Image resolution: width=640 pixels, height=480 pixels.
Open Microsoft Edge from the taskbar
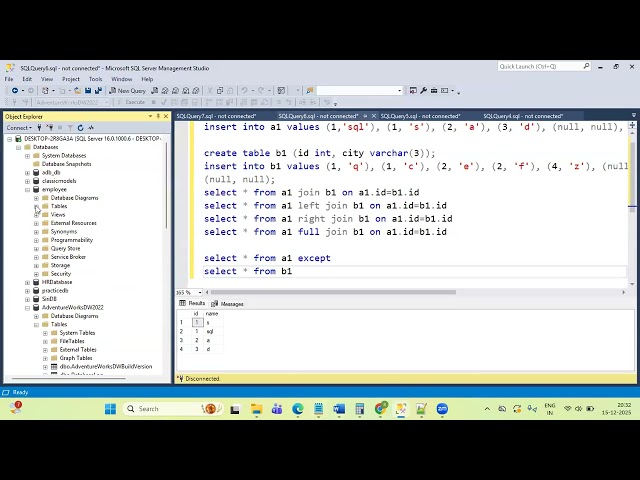(298, 409)
